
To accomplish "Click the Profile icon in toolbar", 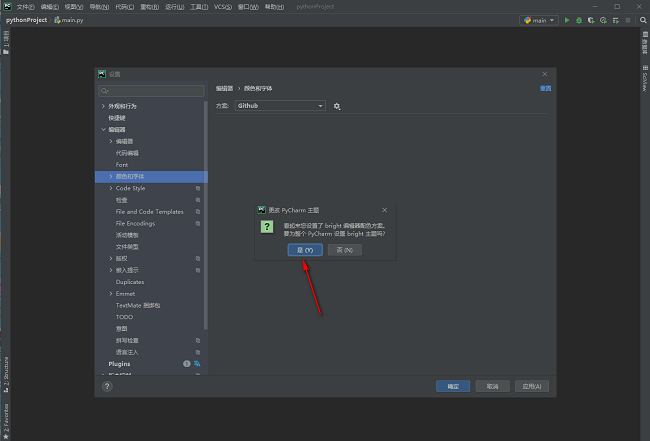I will tap(604, 20).
